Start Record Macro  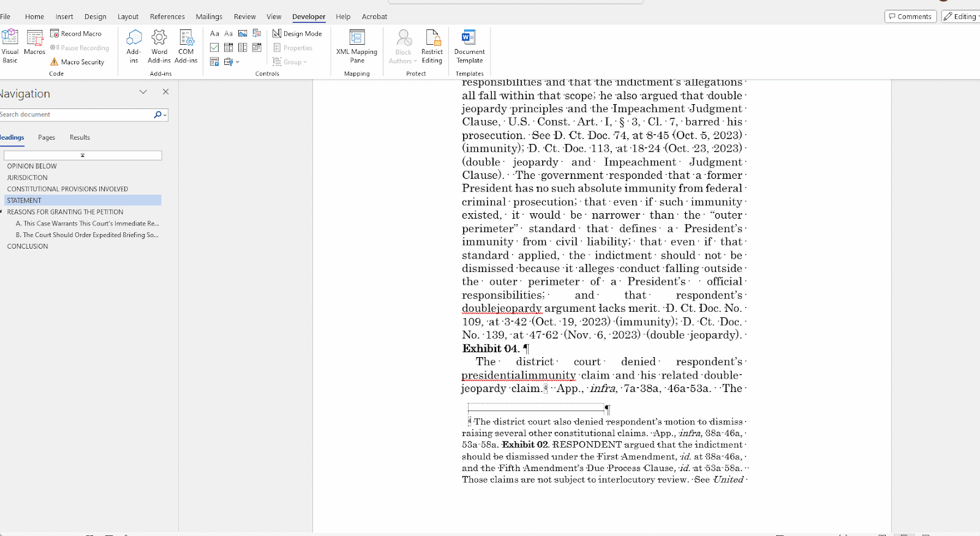[x=76, y=34]
